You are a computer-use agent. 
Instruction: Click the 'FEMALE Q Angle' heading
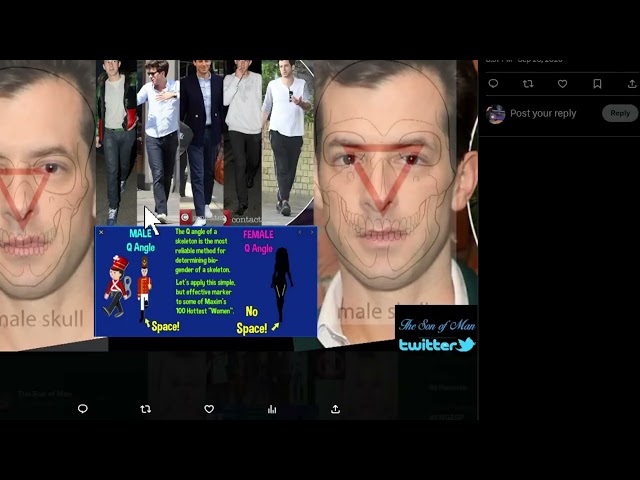(x=258, y=241)
